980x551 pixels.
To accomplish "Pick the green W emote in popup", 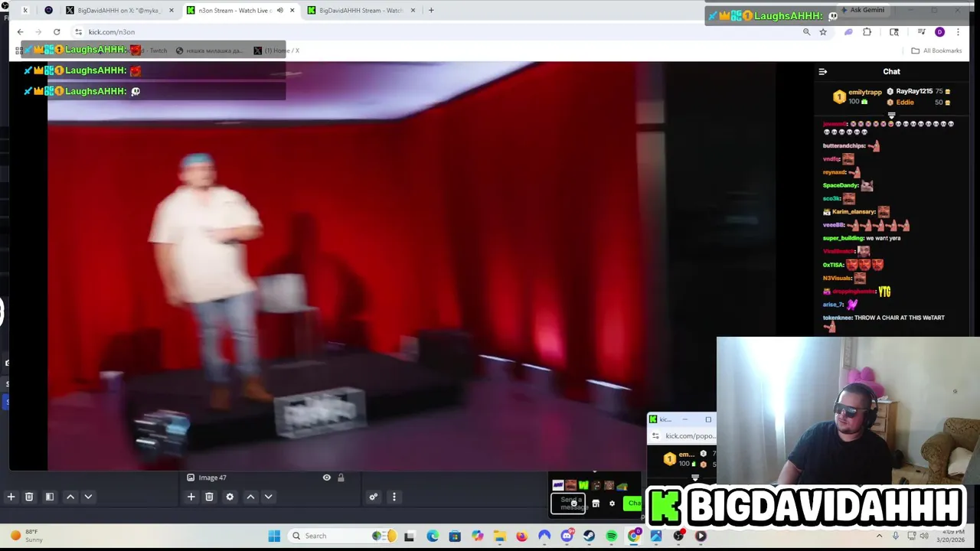I will tap(583, 485).
